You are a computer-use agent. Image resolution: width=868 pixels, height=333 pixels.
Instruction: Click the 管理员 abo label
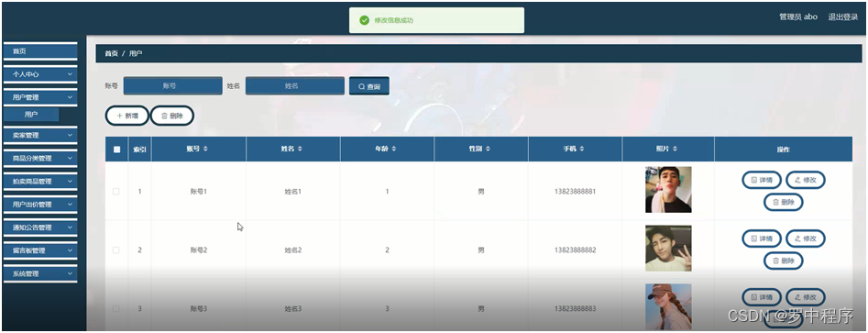coord(798,17)
